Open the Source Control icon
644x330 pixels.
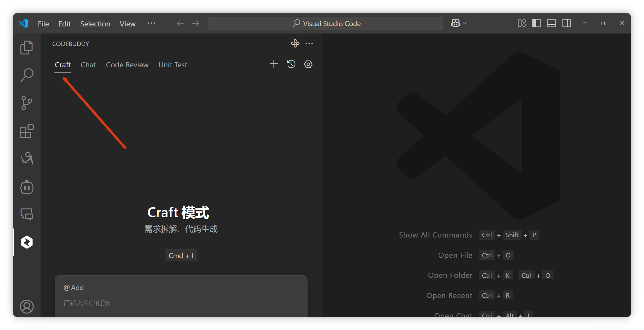pos(26,103)
